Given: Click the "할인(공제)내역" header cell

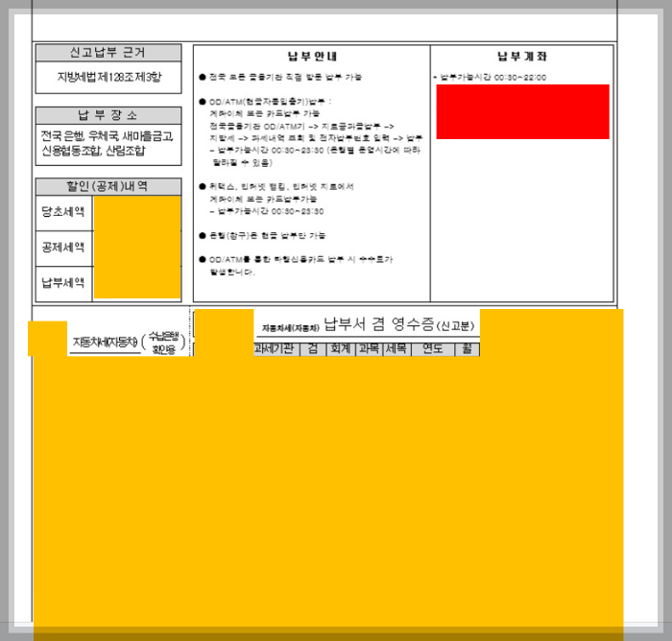Looking at the screenshot, I should pos(108,187).
